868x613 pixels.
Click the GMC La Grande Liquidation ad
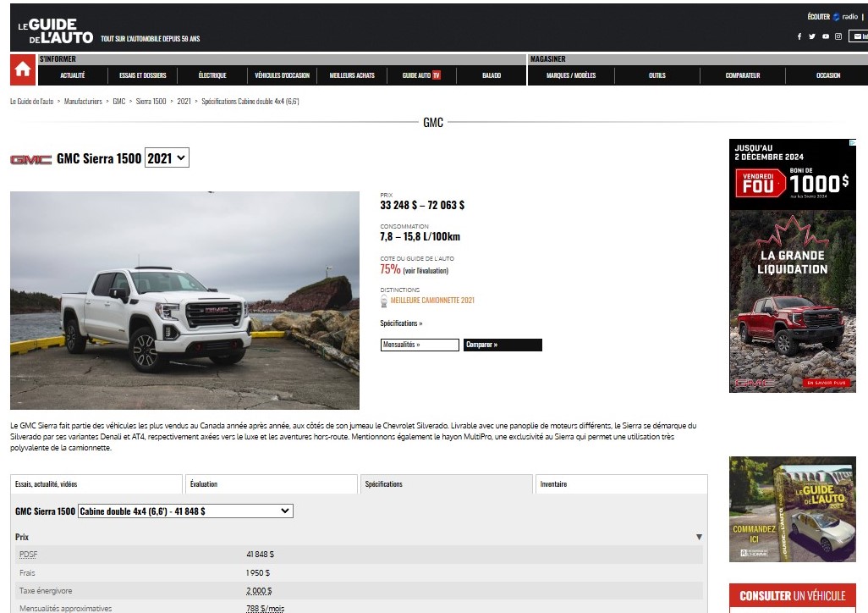tap(792, 266)
